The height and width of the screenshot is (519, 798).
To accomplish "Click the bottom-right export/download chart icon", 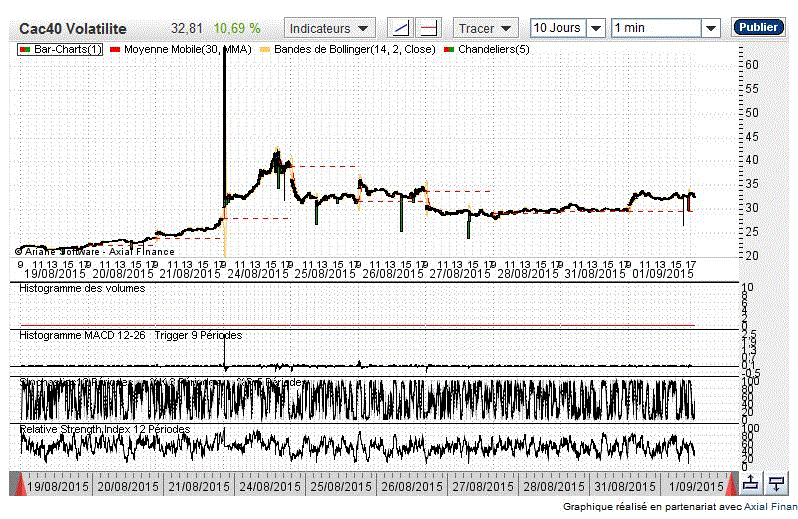I will pos(751,484).
